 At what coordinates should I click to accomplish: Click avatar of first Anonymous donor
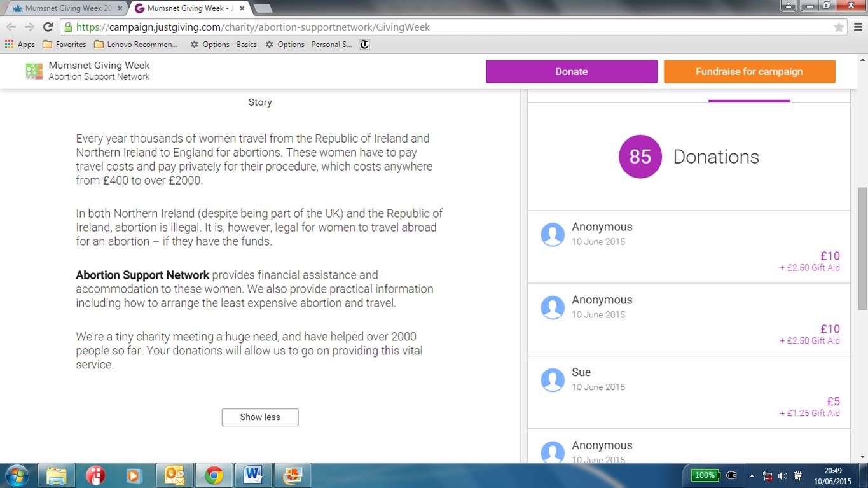553,235
